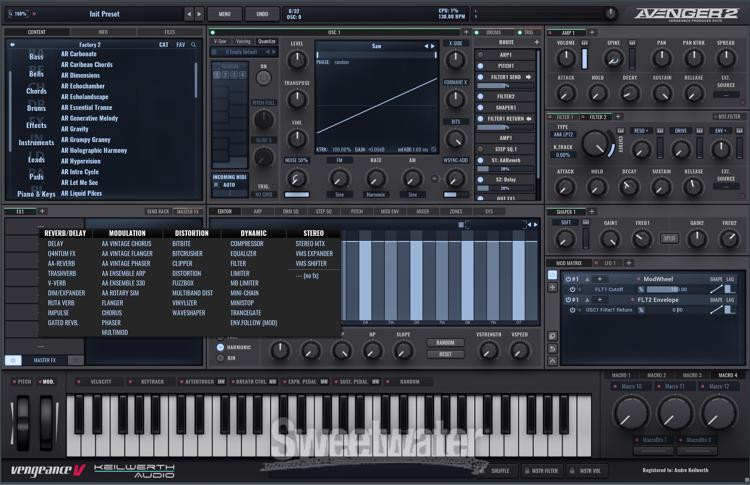The image size is (750, 485).
Task: Add a mod matrix slot with plus icon
Action: (553, 287)
